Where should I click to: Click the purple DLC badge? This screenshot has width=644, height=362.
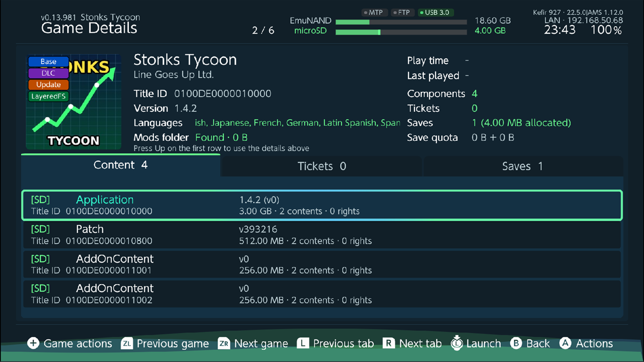click(48, 73)
